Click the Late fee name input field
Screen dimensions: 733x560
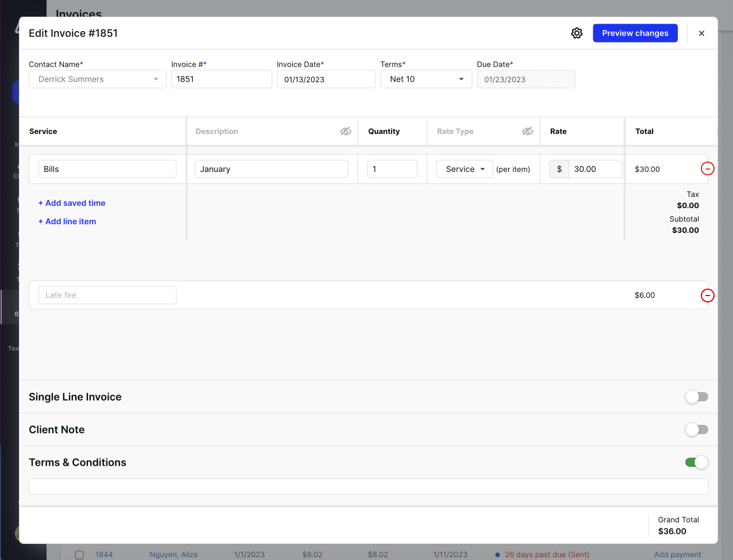click(107, 294)
